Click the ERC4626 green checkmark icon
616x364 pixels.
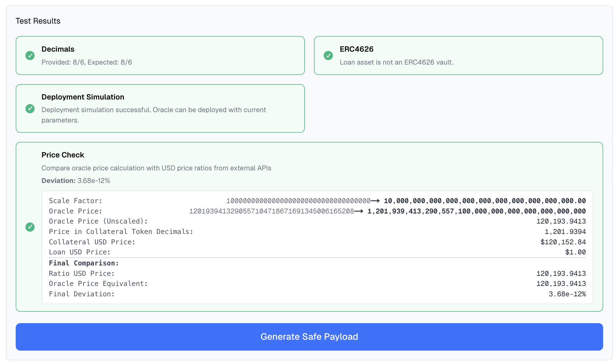(x=328, y=56)
